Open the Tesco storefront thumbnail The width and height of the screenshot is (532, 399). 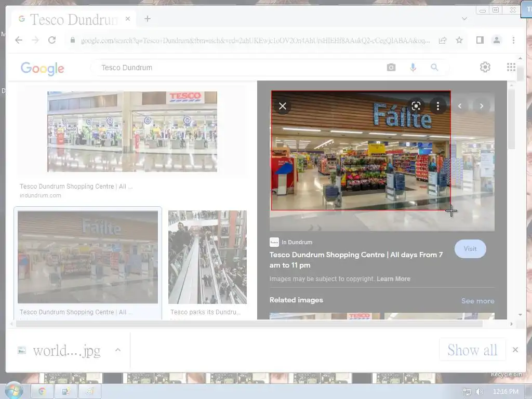[132, 131]
